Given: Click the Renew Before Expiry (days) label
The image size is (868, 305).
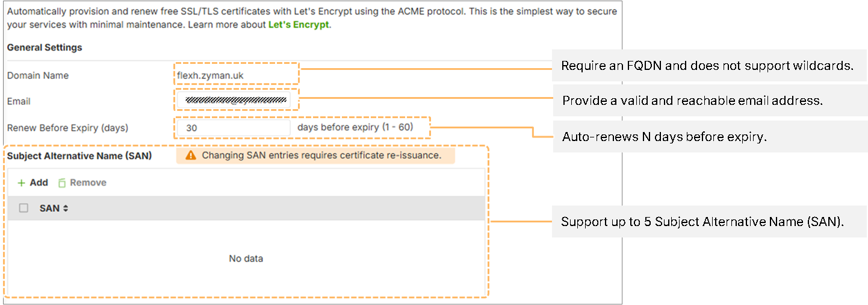Looking at the screenshot, I should [x=67, y=128].
